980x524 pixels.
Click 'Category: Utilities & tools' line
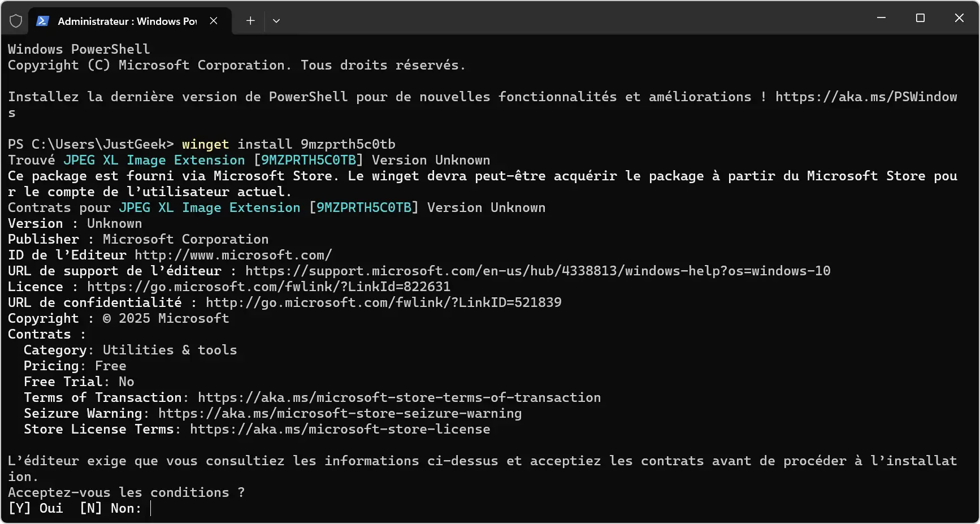pos(131,350)
